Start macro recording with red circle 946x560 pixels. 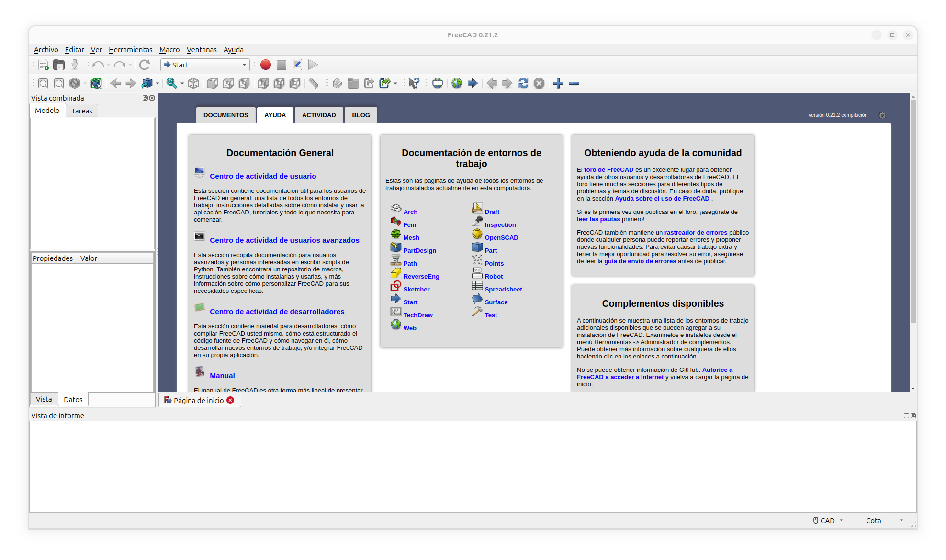click(266, 65)
